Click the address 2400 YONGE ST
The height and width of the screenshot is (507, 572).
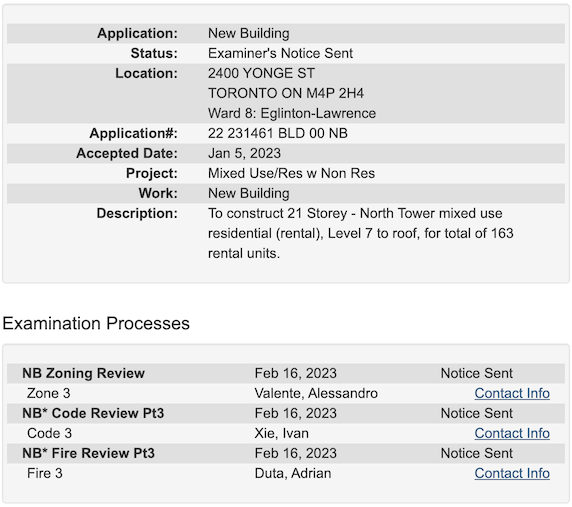point(261,73)
